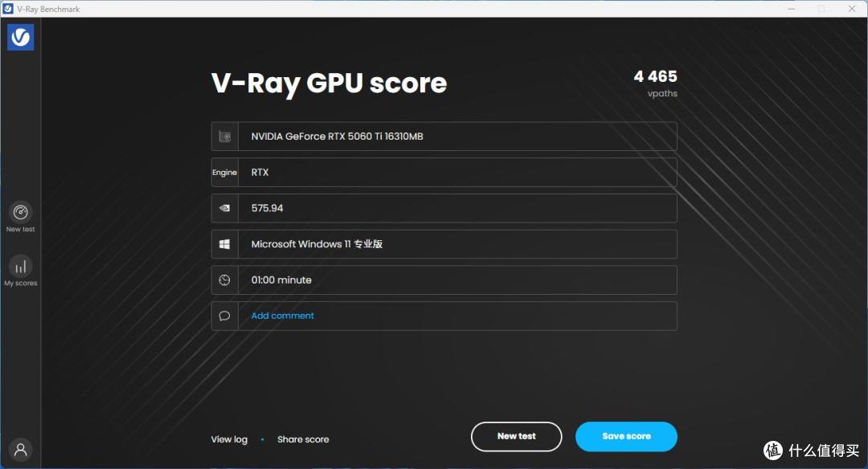Open My scores from the sidebar
The image size is (868, 469).
(20, 271)
